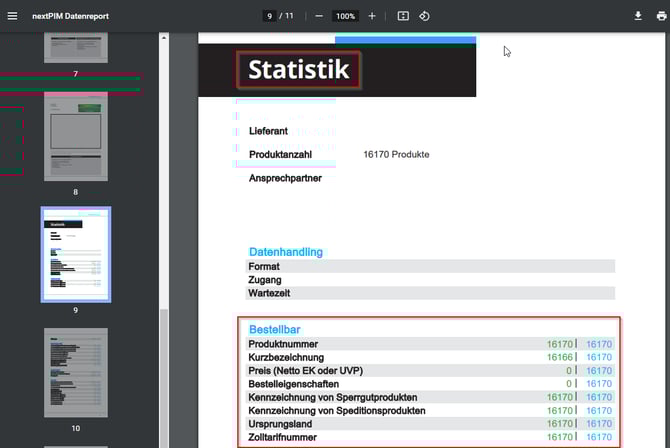Open the sidebar hamburger menu
The width and height of the screenshot is (670, 448).
(x=13, y=16)
